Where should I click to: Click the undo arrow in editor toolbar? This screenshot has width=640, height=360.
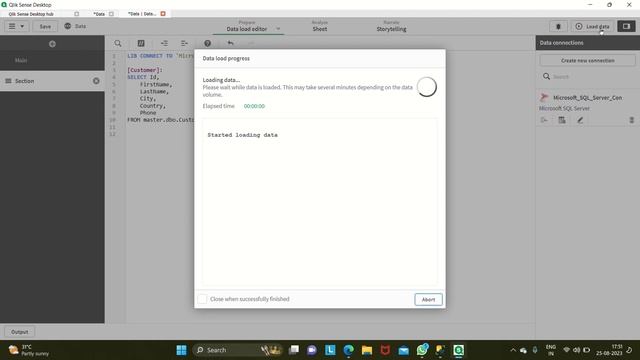pos(231,43)
